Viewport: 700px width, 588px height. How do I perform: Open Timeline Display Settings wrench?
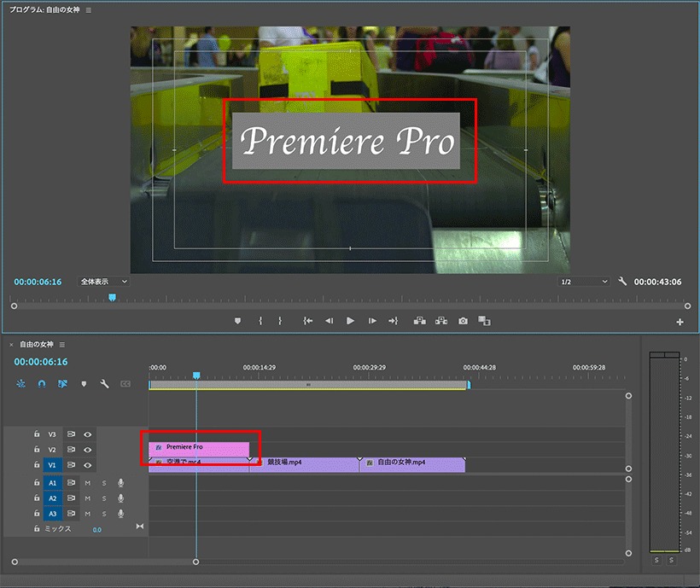pos(104,384)
